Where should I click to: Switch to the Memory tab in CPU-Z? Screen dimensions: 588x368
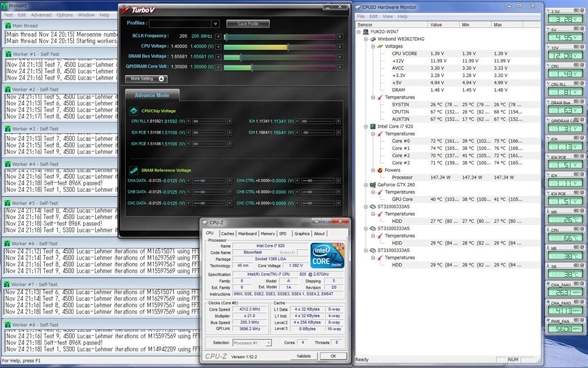pos(268,234)
